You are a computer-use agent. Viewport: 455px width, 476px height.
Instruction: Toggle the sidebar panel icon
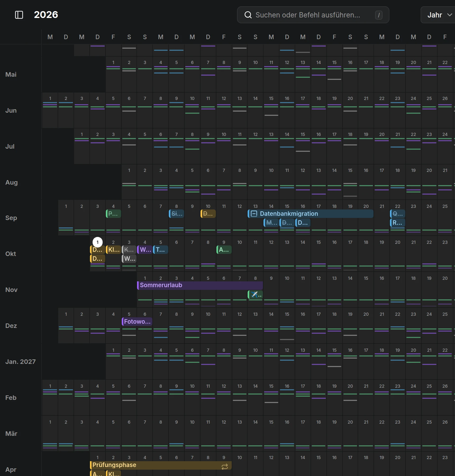(x=19, y=15)
